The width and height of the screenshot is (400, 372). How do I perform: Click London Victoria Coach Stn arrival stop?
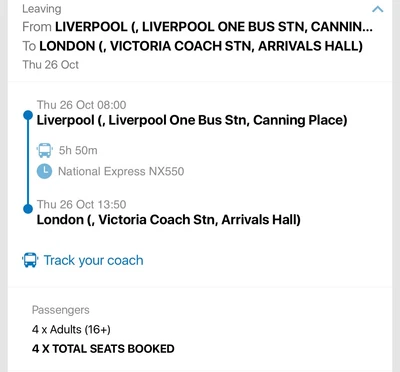169,220
